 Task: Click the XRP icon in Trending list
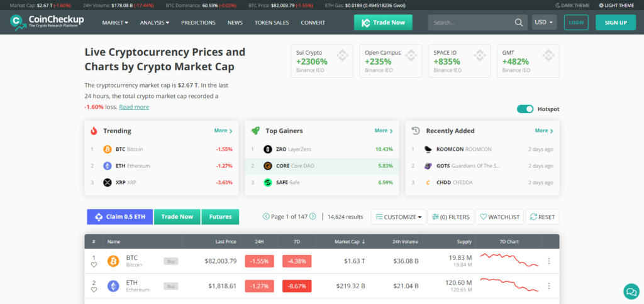(x=107, y=183)
